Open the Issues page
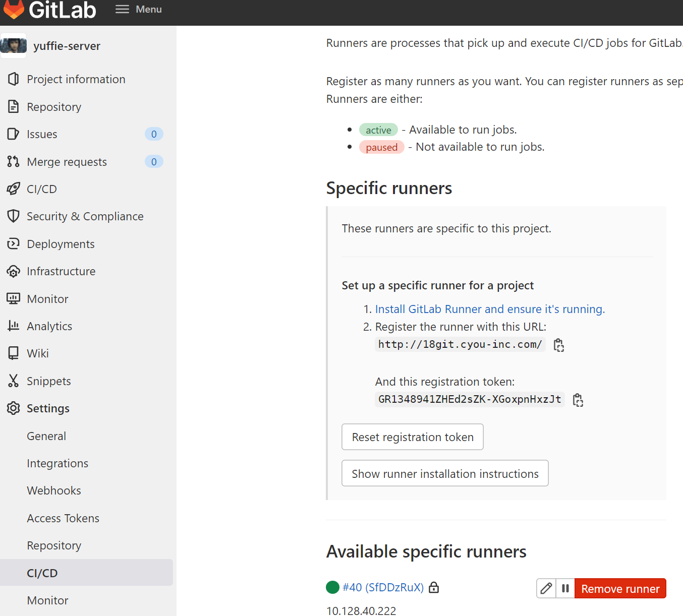 coord(42,134)
